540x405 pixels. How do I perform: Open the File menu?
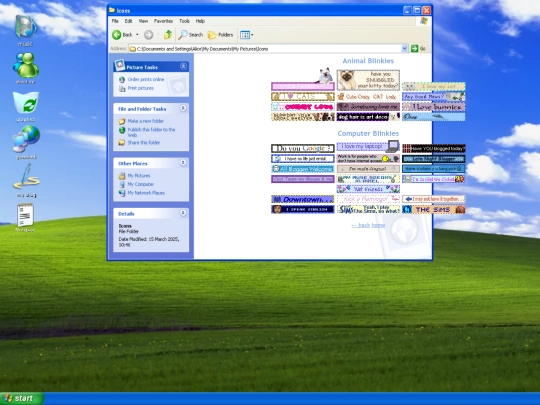tap(115, 21)
